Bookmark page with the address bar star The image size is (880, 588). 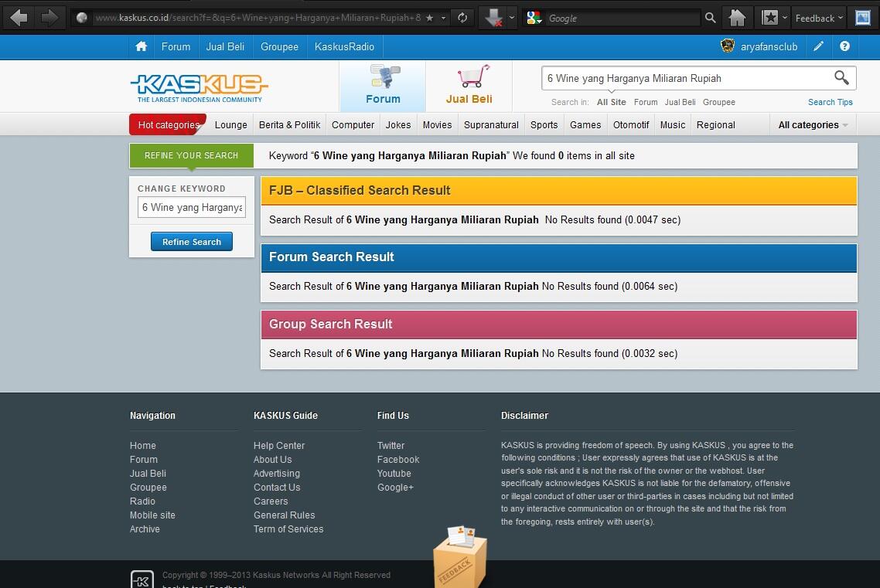pos(429,18)
